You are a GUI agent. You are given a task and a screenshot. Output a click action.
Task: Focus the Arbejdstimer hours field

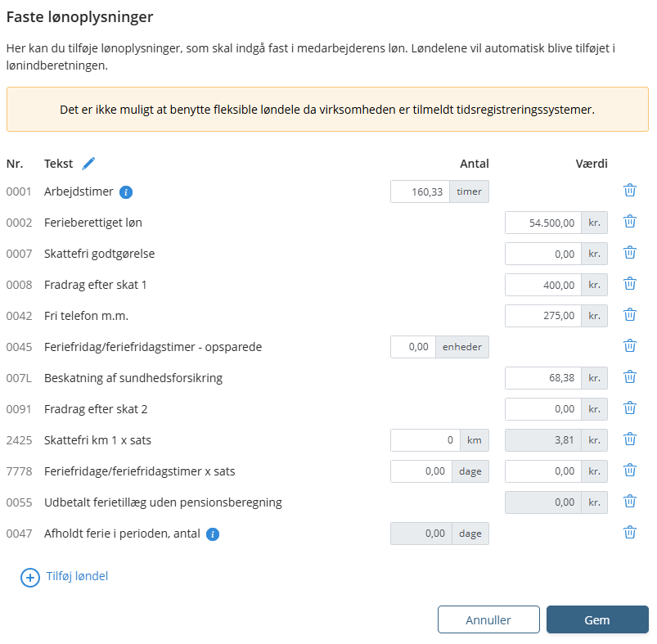(421, 191)
